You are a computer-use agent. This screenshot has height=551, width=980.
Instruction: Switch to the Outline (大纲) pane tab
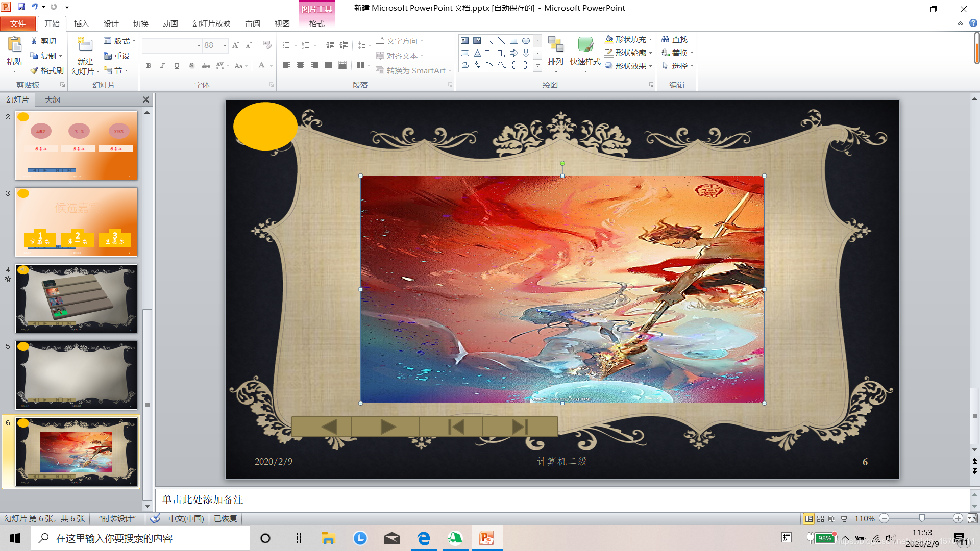point(52,99)
